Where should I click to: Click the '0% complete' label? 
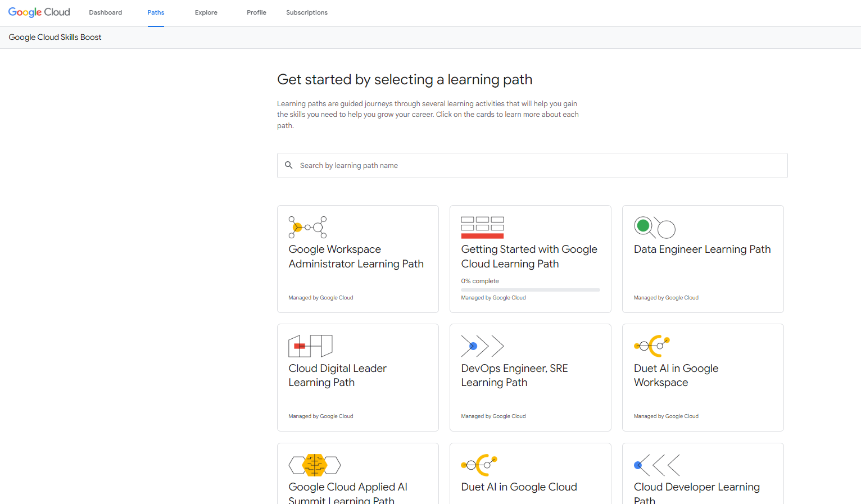coord(480,281)
